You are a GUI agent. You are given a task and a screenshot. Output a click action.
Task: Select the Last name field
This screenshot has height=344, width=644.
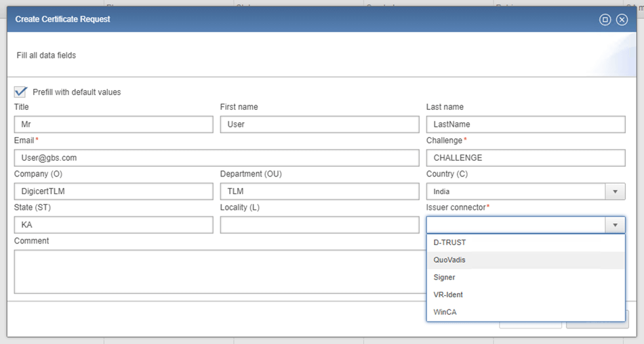point(525,125)
